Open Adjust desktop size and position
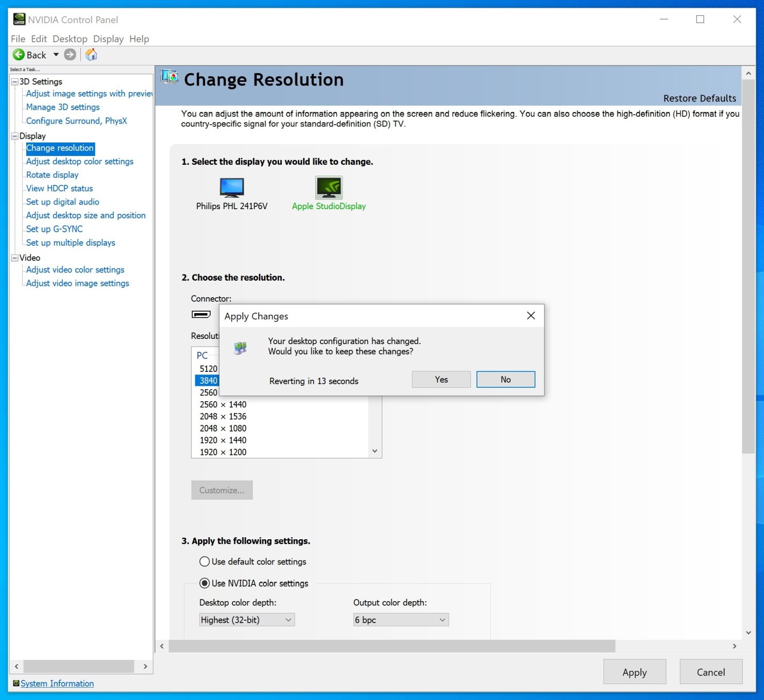764x700 pixels. tap(86, 215)
